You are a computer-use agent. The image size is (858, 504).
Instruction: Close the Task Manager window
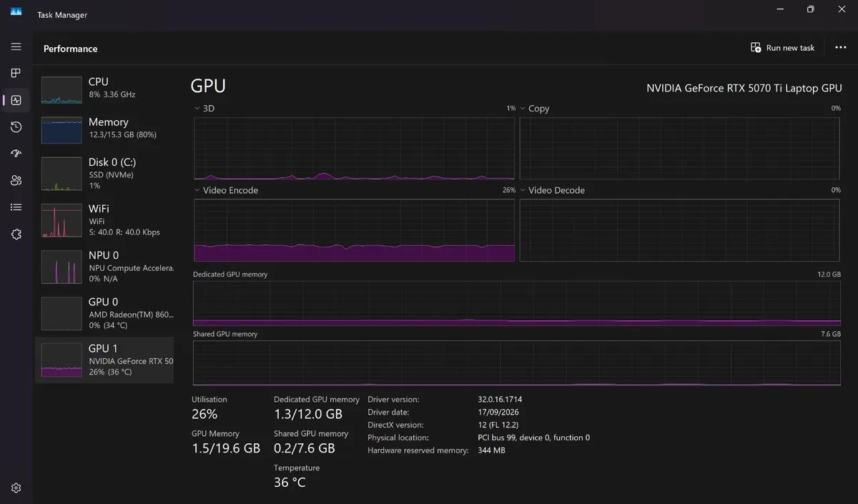pyautogui.click(x=842, y=9)
